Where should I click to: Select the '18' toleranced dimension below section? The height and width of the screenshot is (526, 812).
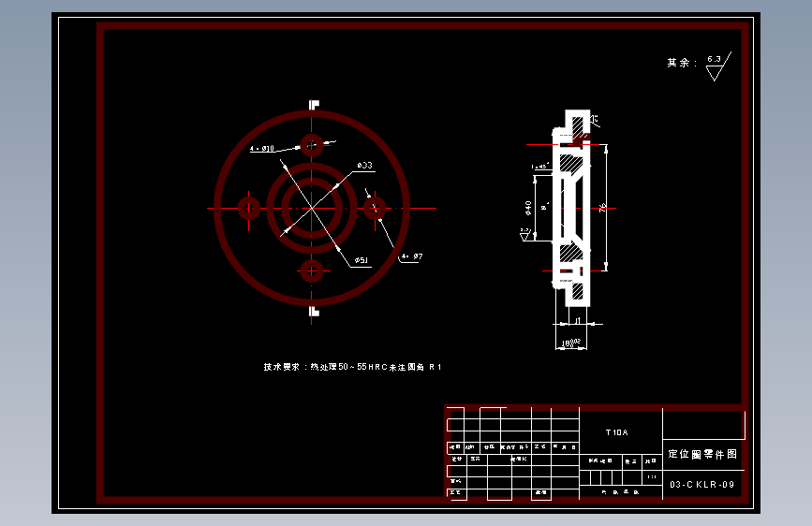571,343
